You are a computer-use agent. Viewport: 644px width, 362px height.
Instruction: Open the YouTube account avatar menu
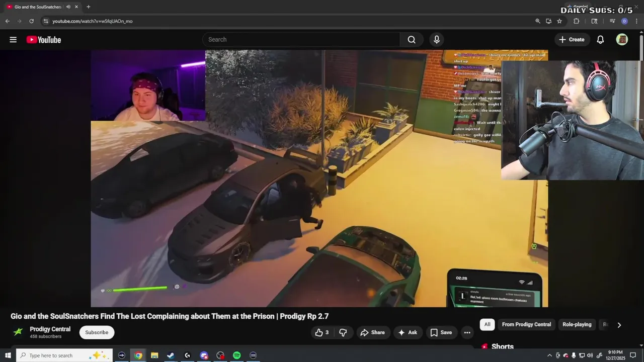pos(622,40)
